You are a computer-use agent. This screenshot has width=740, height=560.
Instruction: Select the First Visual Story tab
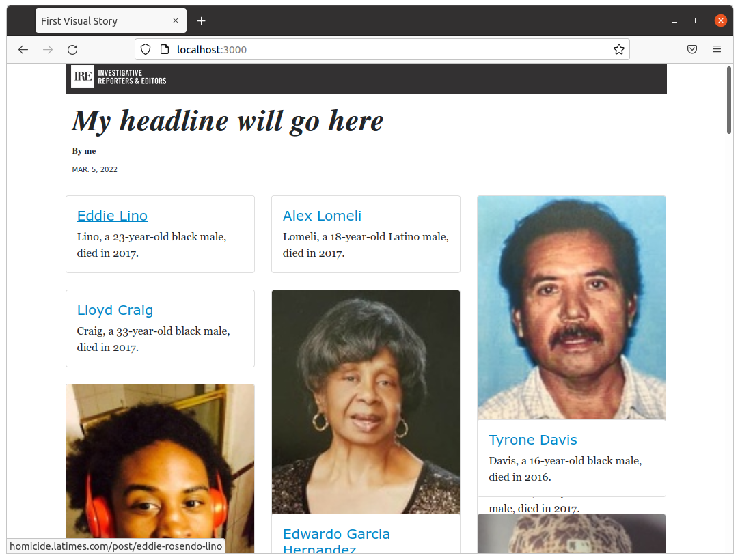(x=111, y=20)
